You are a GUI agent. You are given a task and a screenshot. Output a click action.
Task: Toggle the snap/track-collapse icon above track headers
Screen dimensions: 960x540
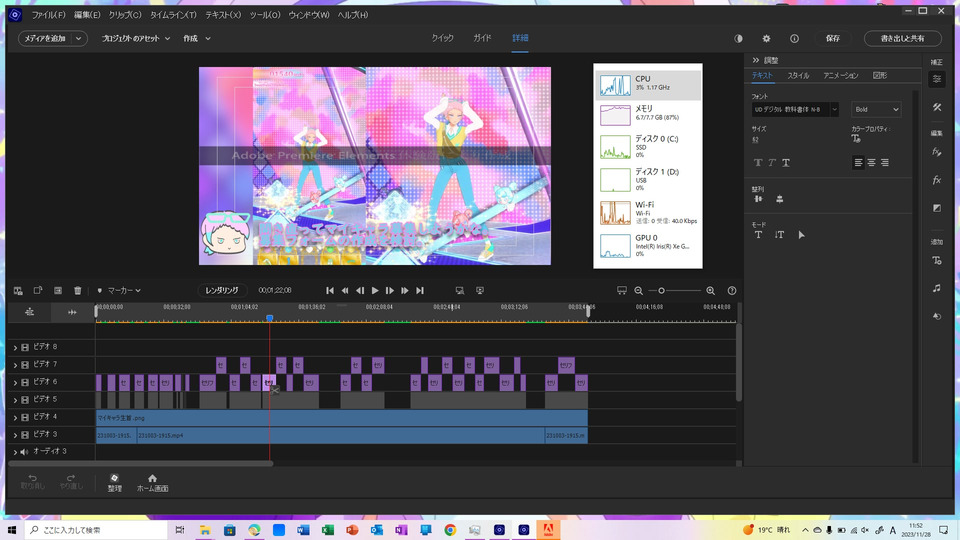(x=29, y=312)
